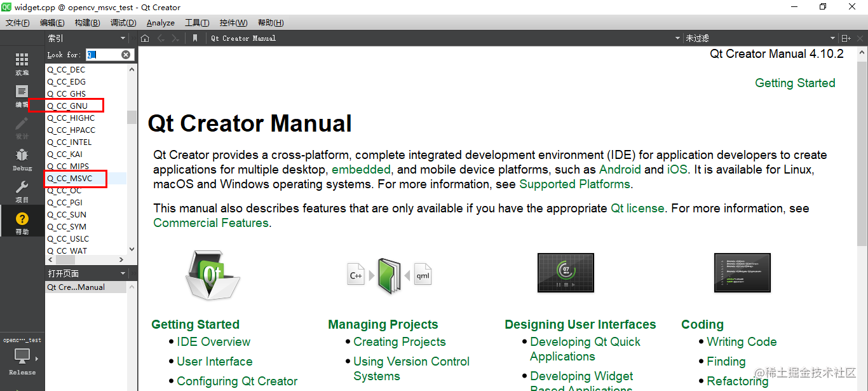The image size is (868, 391).
Task: Switch to the Edit (编辑) mode
Action: tap(22, 95)
